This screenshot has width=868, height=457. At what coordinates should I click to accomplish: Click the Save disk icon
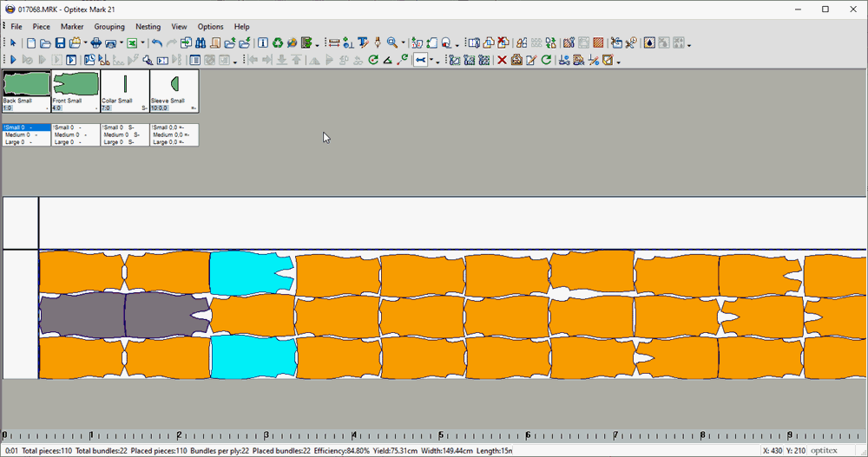(x=60, y=42)
